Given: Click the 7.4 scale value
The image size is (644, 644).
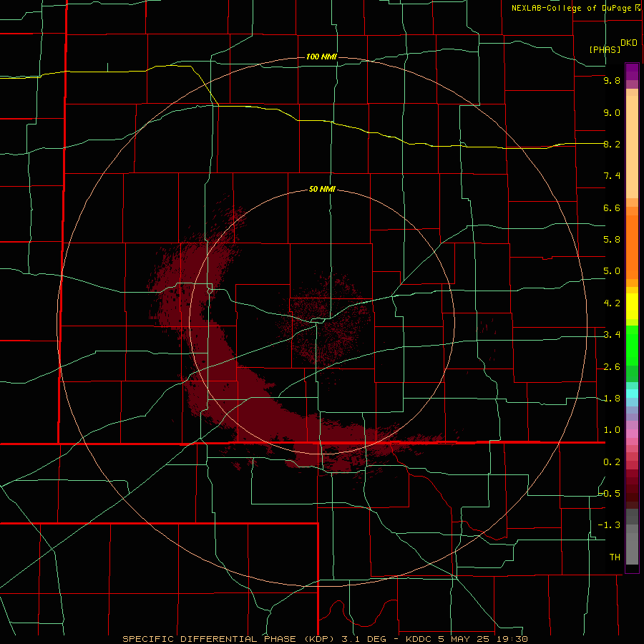Looking at the screenshot, I should pyautogui.click(x=612, y=176).
